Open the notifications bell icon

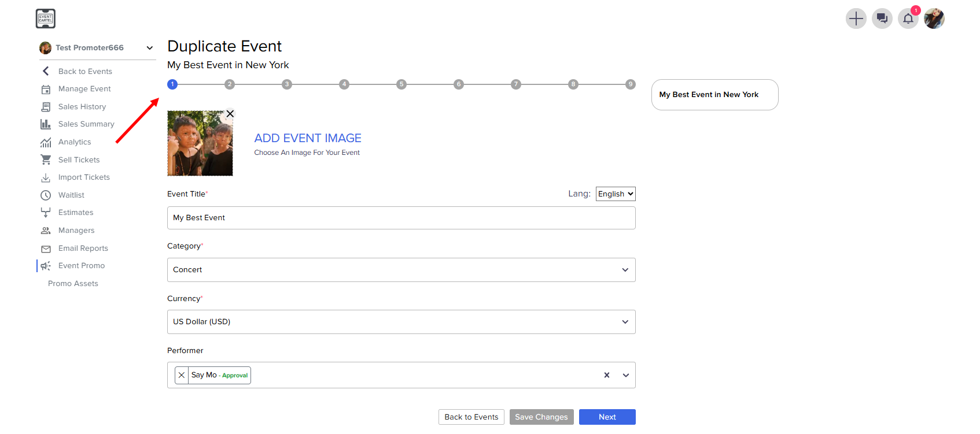coord(908,18)
